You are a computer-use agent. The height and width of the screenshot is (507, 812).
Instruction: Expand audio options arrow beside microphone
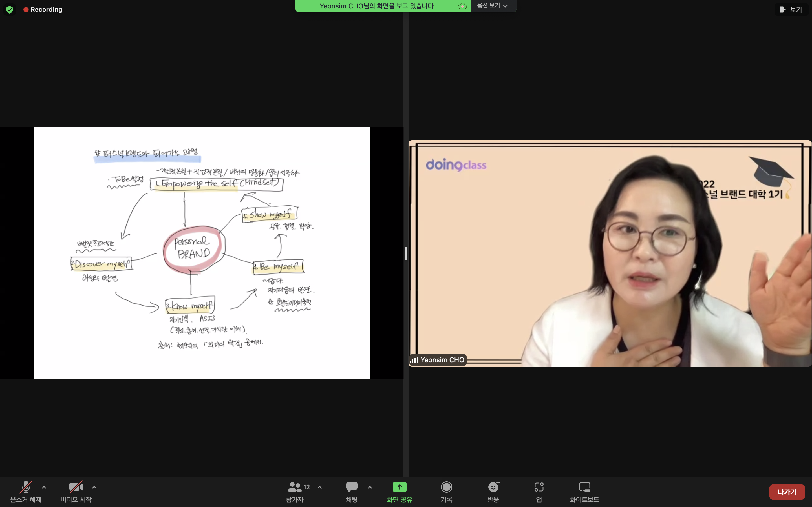click(x=44, y=487)
